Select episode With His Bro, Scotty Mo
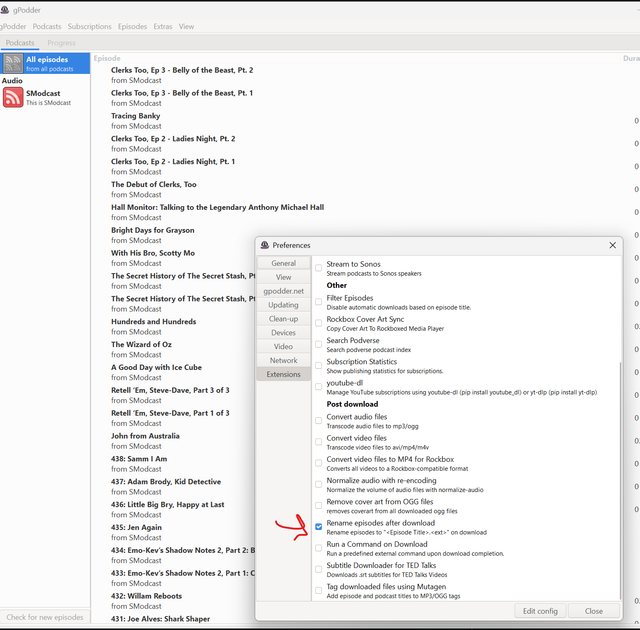 click(x=153, y=253)
